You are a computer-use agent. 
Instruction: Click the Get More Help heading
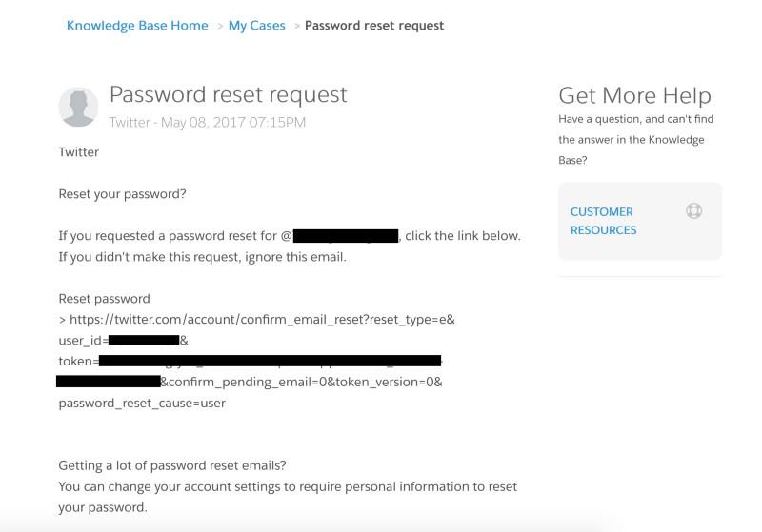[634, 95]
